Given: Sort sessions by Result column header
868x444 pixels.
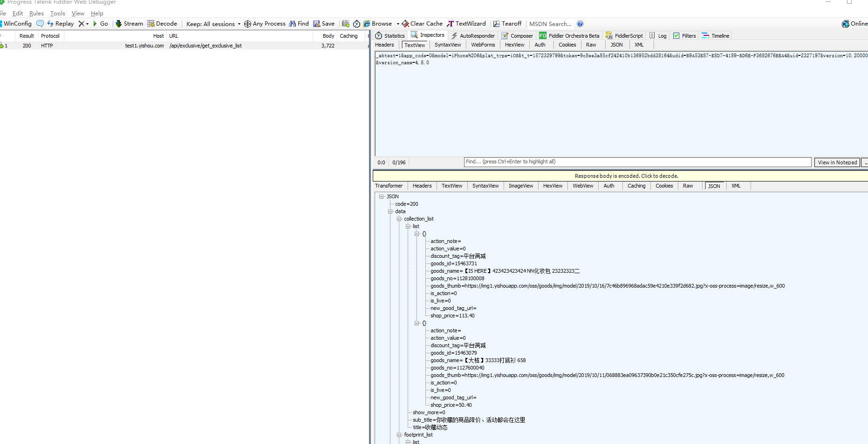Looking at the screenshot, I should pos(27,36).
